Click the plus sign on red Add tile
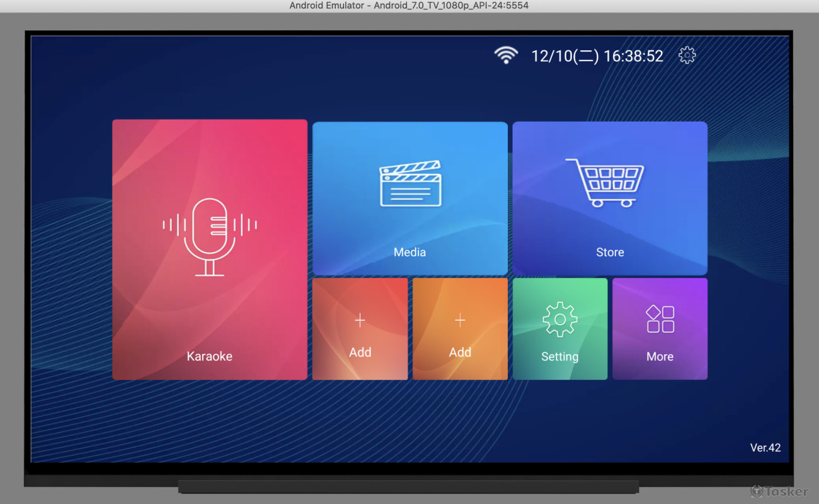 [360, 320]
